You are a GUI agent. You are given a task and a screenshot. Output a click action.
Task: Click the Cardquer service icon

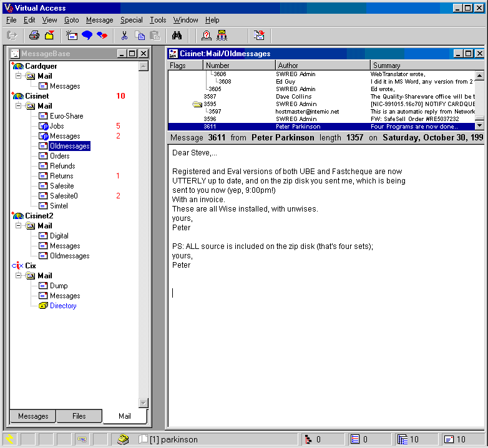(x=17, y=66)
